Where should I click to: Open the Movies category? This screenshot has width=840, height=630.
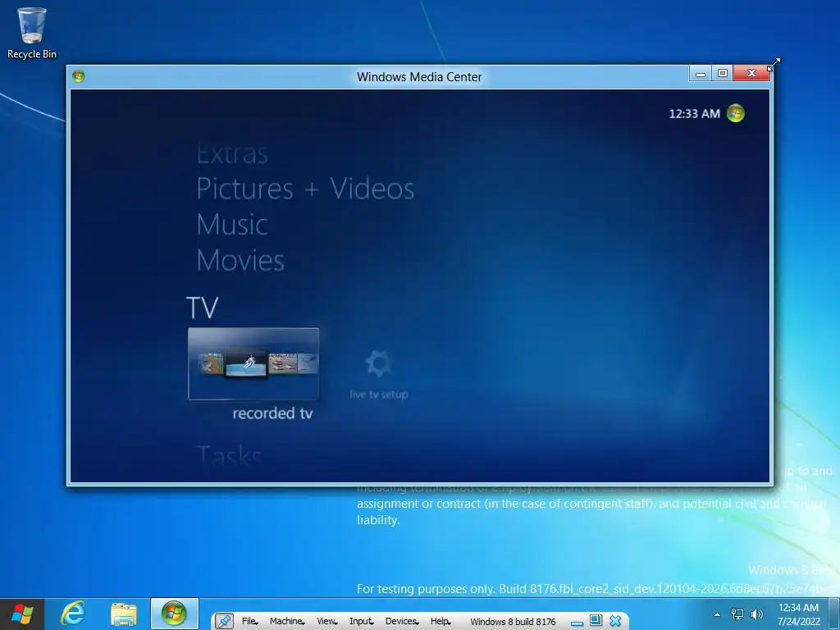pos(240,260)
